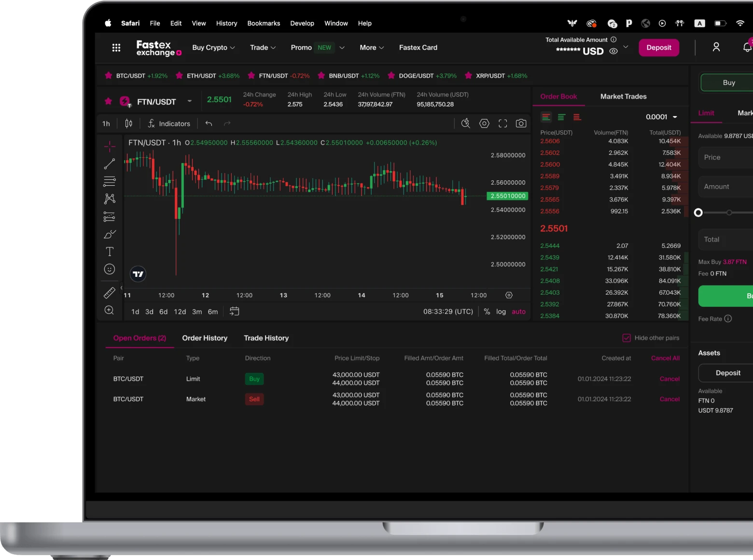Enter chart fullscreen mode
Image resolution: width=753 pixels, height=560 pixels.
point(502,123)
